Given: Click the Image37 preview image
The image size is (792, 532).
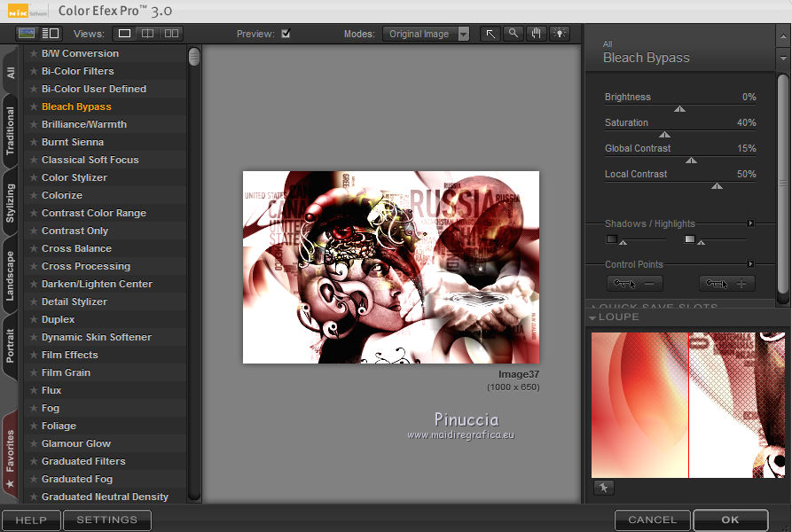Looking at the screenshot, I should pyautogui.click(x=391, y=267).
